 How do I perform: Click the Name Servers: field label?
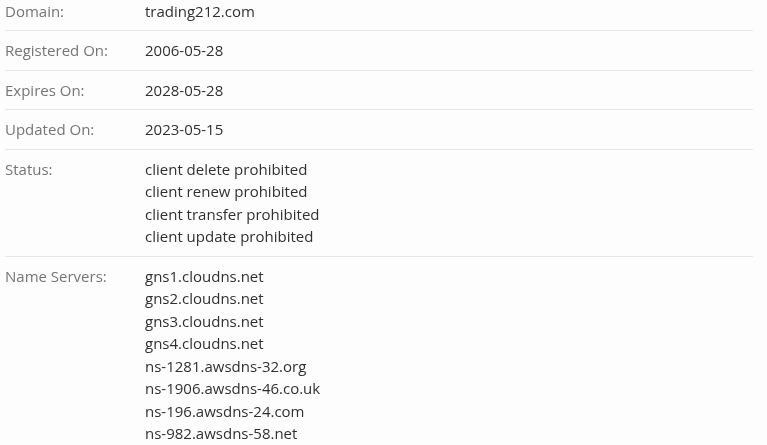[56, 277]
